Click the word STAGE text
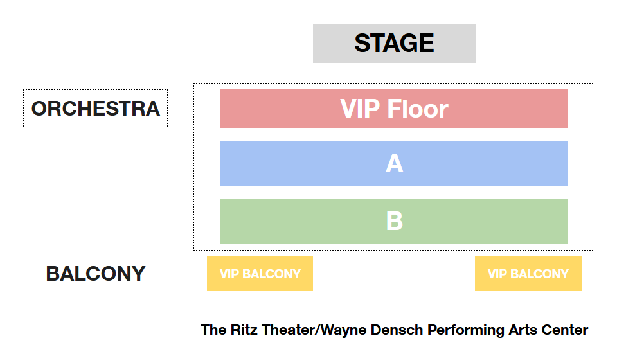This screenshot has height=363, width=644. click(394, 43)
